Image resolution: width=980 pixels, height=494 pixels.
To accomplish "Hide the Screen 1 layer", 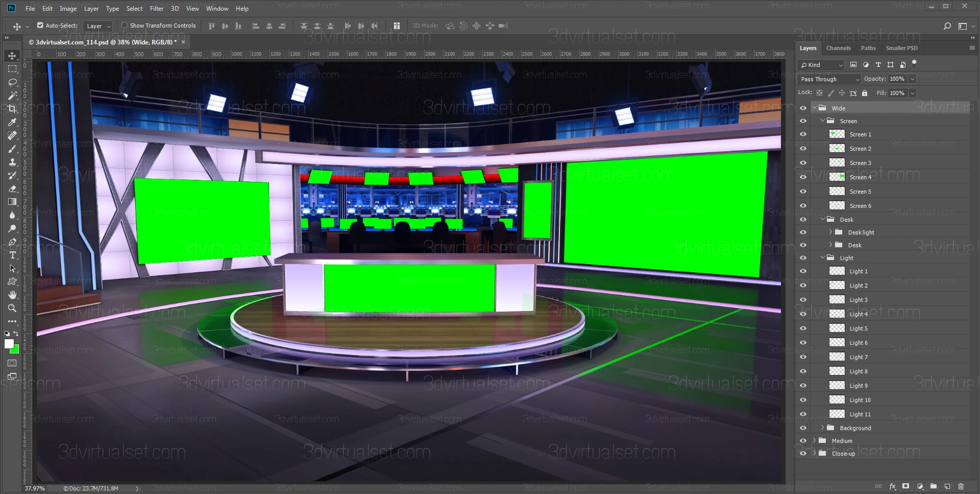I will tap(803, 134).
